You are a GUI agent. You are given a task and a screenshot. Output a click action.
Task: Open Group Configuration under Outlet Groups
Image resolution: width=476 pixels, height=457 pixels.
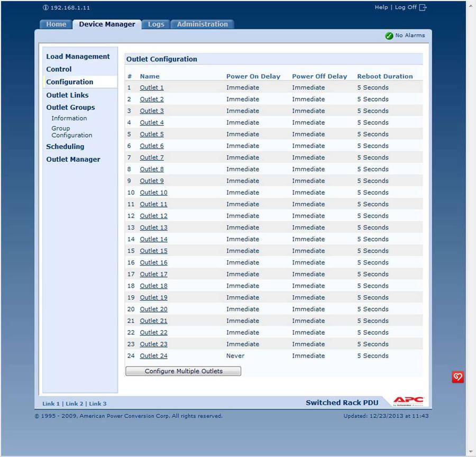pos(71,132)
